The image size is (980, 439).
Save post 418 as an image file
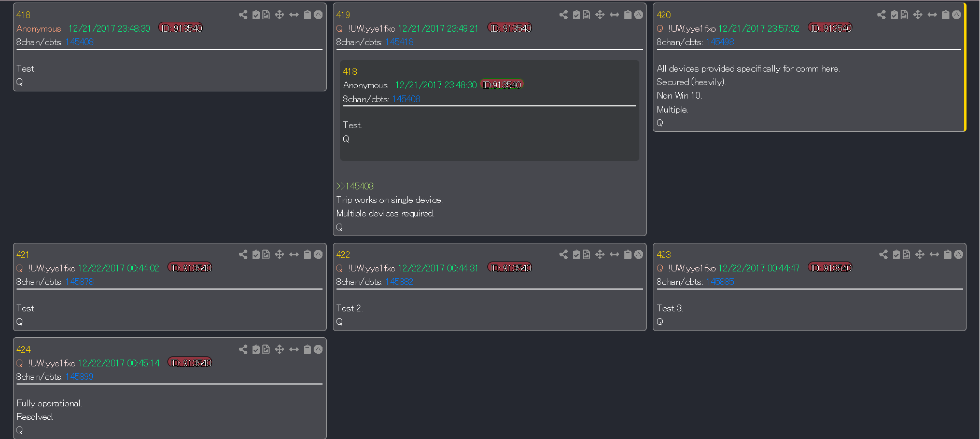(x=266, y=15)
